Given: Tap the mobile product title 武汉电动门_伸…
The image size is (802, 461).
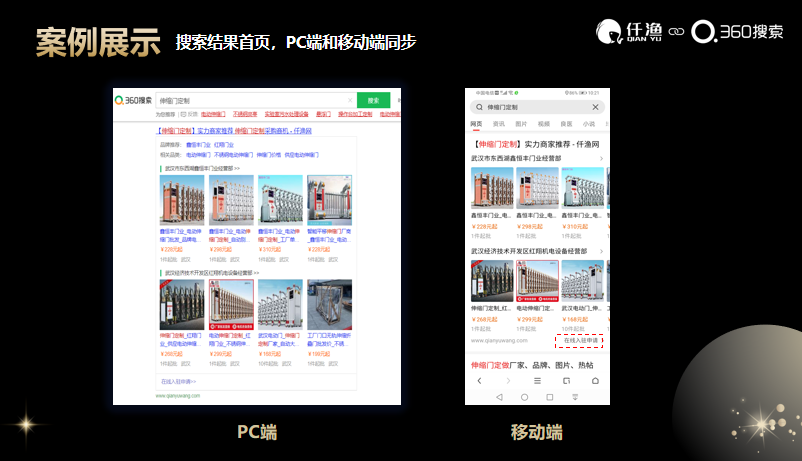Looking at the screenshot, I should 583,309.
